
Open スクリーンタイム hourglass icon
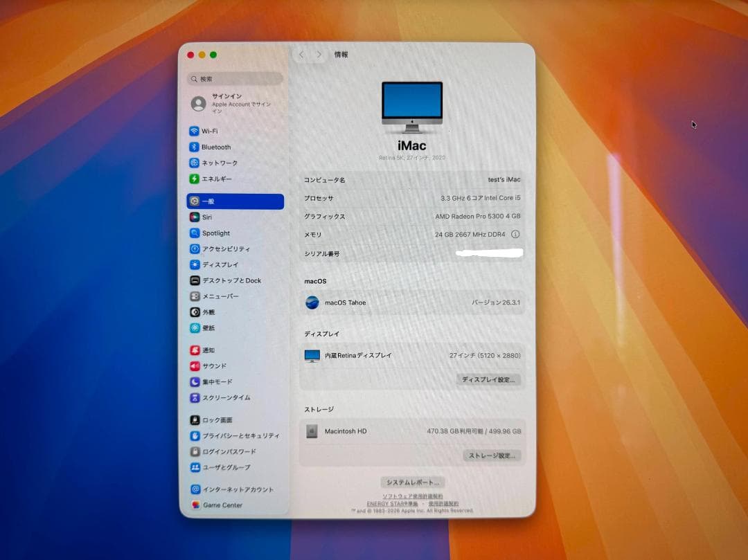pyautogui.click(x=195, y=397)
